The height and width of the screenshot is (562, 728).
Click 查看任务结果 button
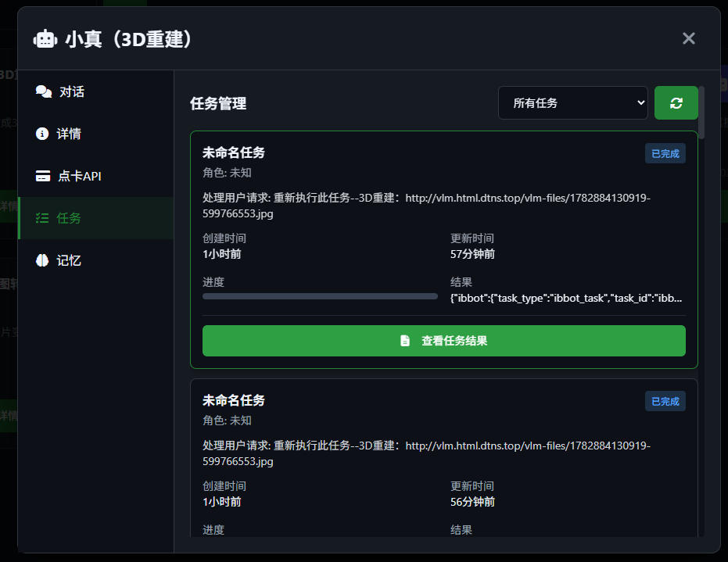tap(444, 341)
